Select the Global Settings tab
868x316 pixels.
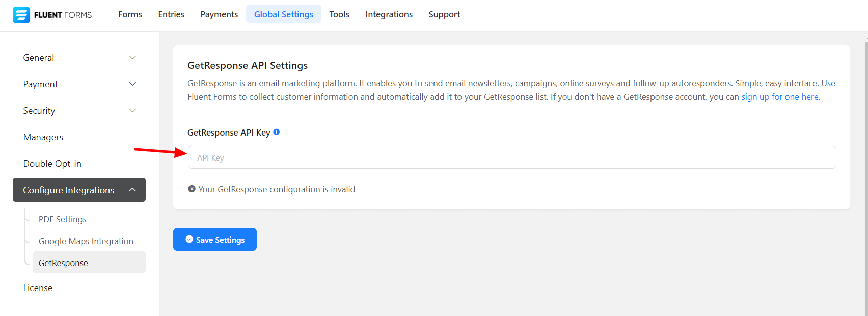point(284,14)
